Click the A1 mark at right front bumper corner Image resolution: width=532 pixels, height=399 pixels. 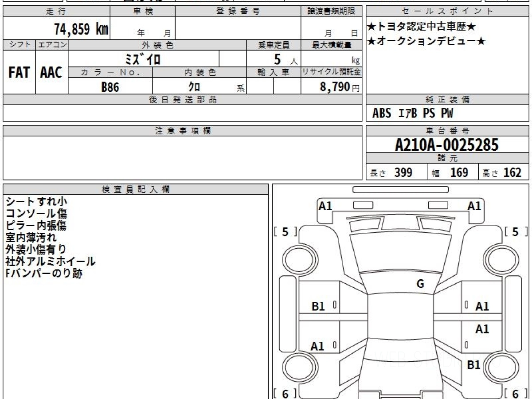tap(474, 206)
